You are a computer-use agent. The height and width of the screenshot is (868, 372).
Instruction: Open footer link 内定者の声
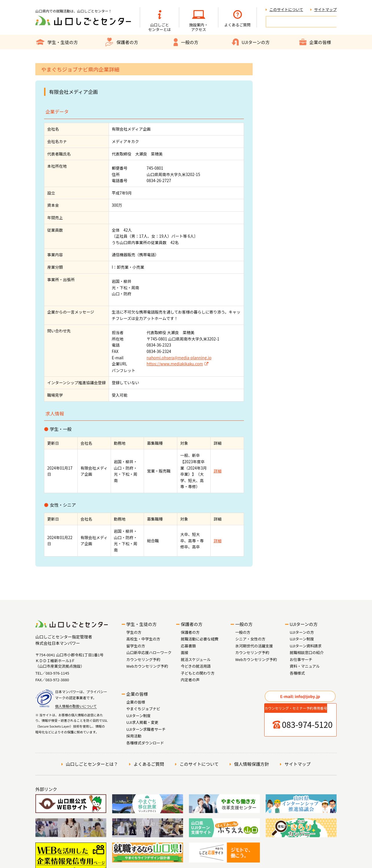[x=190, y=680]
